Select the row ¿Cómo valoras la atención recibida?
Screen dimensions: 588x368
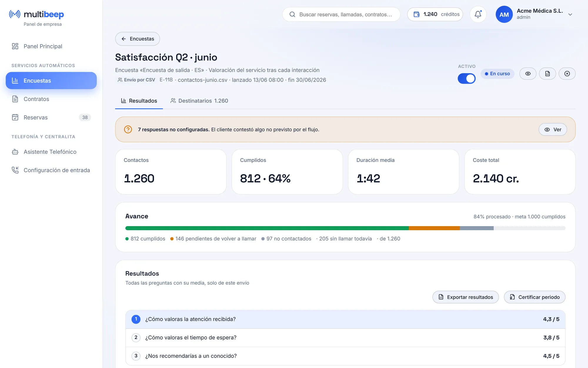(345, 319)
